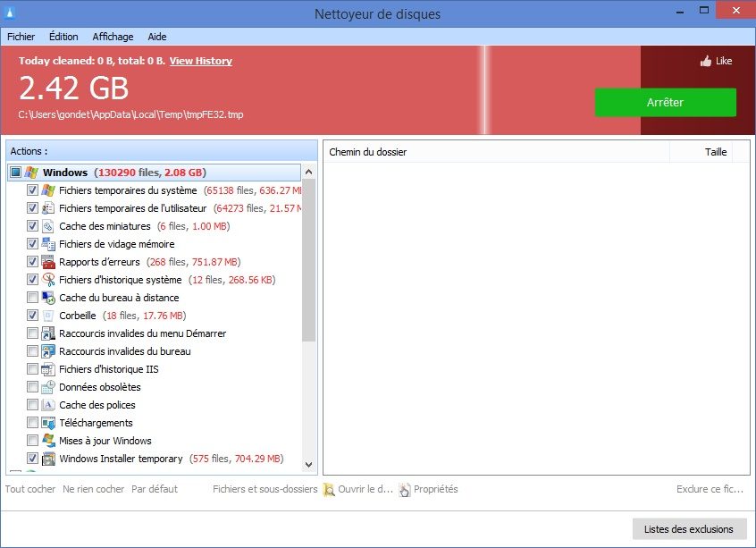This screenshot has width=756, height=548.
Task: Click the Rapports d'erreurs icon
Action: tap(49, 262)
